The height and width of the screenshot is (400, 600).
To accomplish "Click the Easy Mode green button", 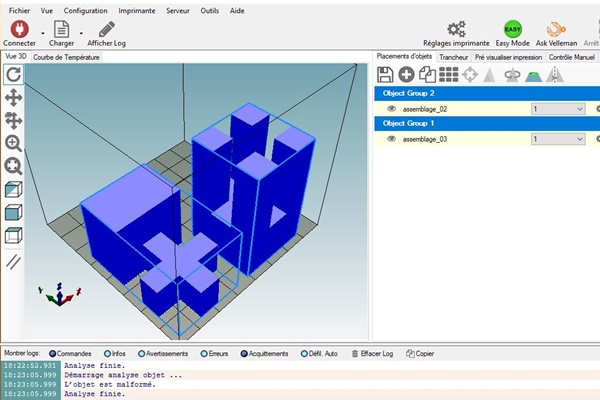I will 513,28.
